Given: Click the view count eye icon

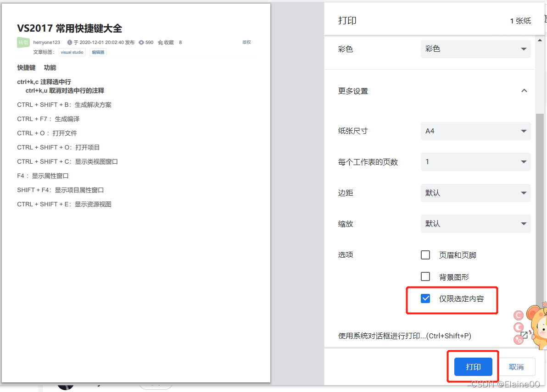Looking at the screenshot, I should click(141, 43).
